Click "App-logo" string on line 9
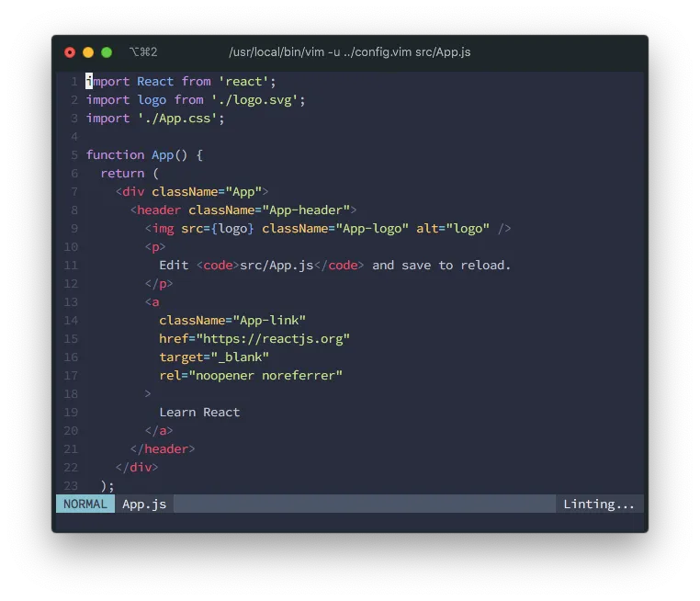700x601 pixels. 372,229
